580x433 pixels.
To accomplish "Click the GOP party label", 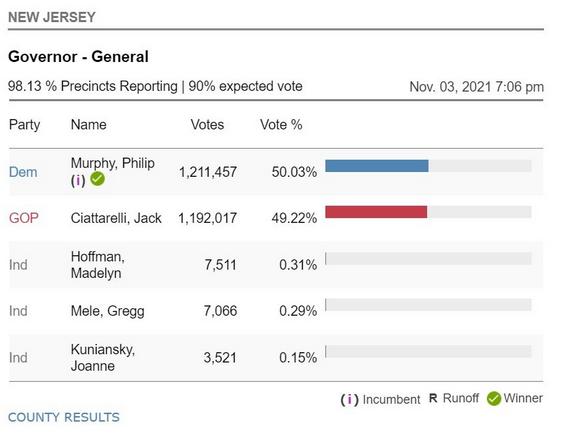I will (24, 218).
